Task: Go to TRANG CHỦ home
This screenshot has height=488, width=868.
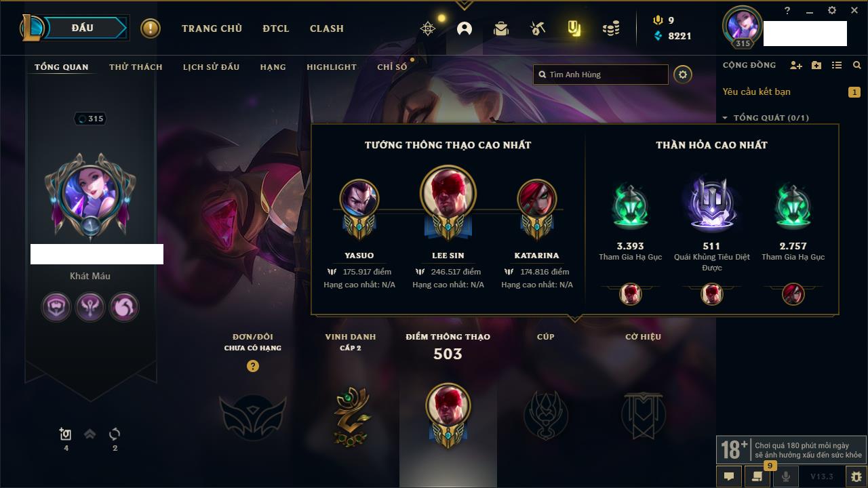Action: [x=212, y=28]
